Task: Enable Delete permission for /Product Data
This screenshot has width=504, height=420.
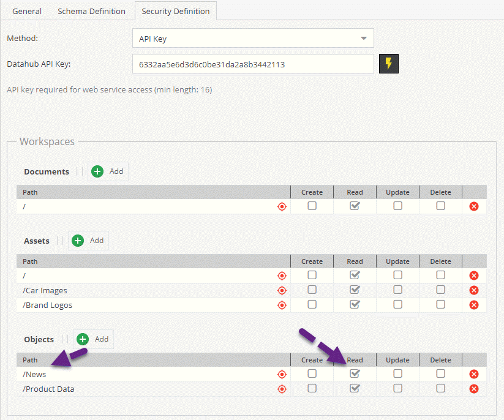Action: pos(440,388)
